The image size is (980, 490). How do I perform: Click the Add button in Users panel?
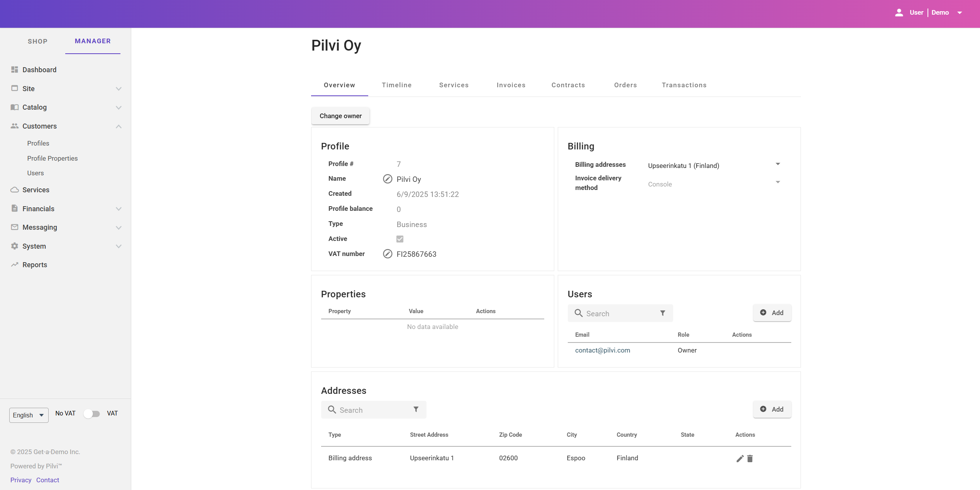772,313
